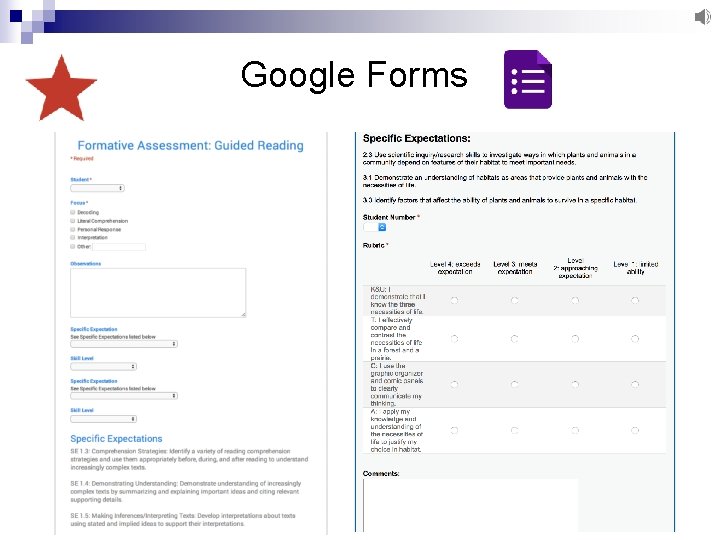Select Level 4 for graphic organizer row
Image resolution: width=720 pixels, height=540 pixels.
(x=454, y=384)
